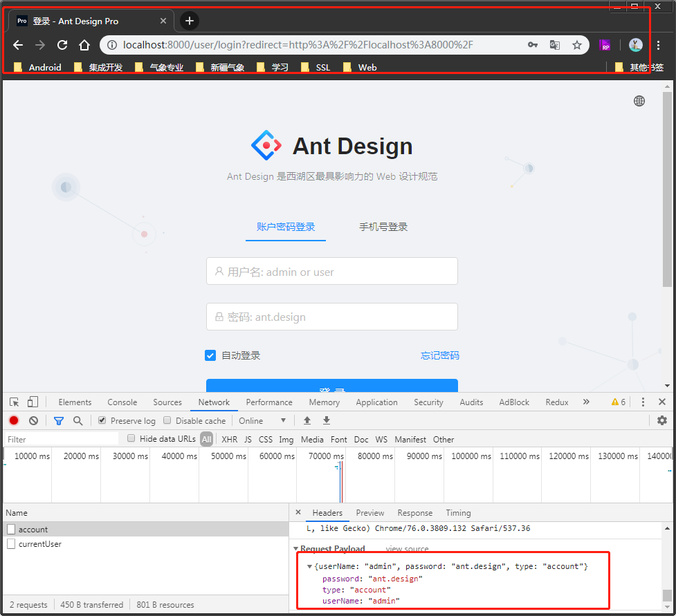The width and height of the screenshot is (676, 616).
Task: Expand hidden DevTools panels via chevron
Action: pos(585,402)
